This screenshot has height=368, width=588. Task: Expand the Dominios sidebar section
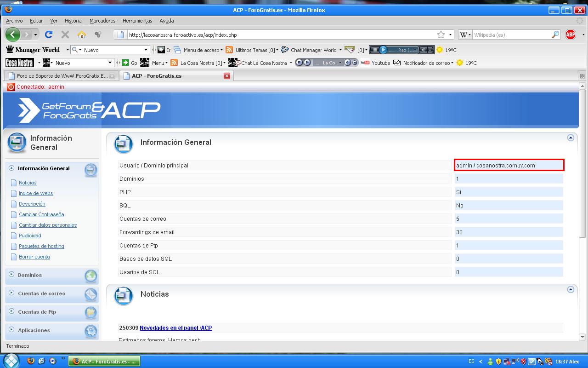click(52, 275)
